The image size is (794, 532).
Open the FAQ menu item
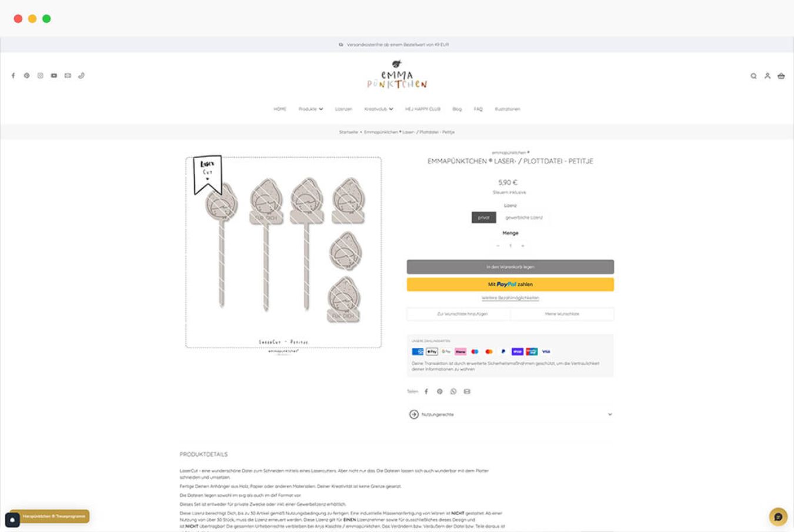click(478, 109)
